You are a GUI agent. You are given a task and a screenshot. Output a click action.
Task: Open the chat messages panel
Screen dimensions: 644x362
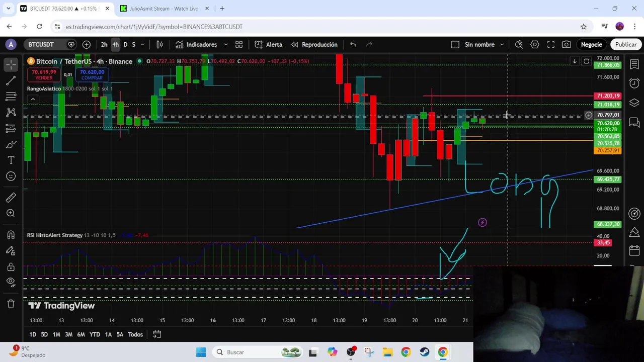click(634, 122)
